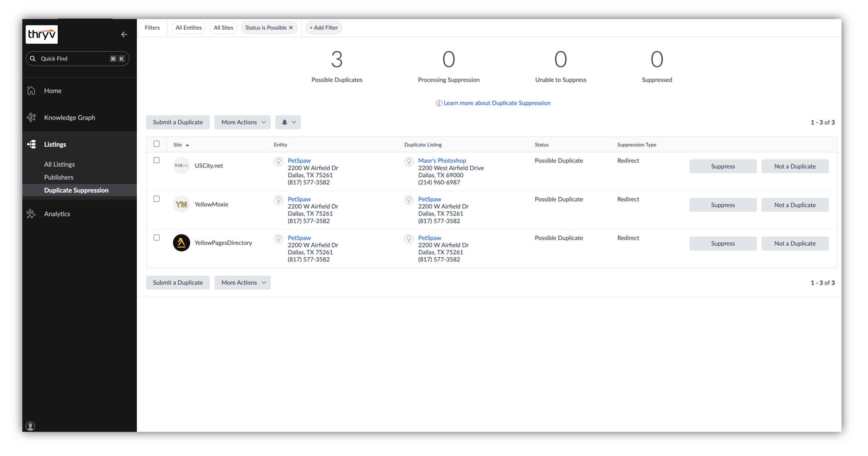Click the Possible Duplicates count 3
The image size is (868, 456).
pos(337,60)
